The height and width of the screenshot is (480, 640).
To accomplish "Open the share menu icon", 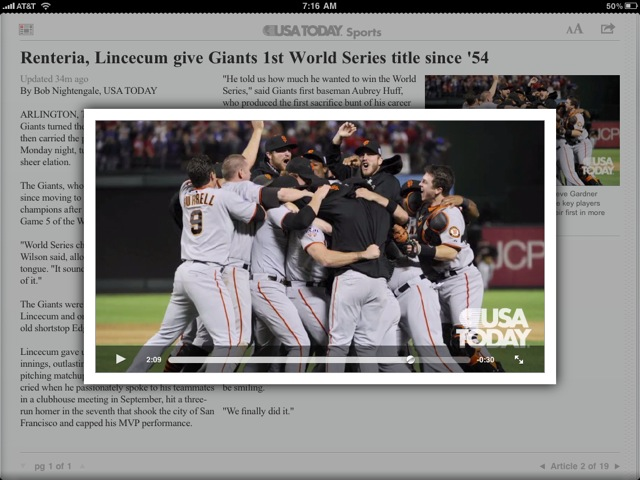I will click(x=607, y=29).
